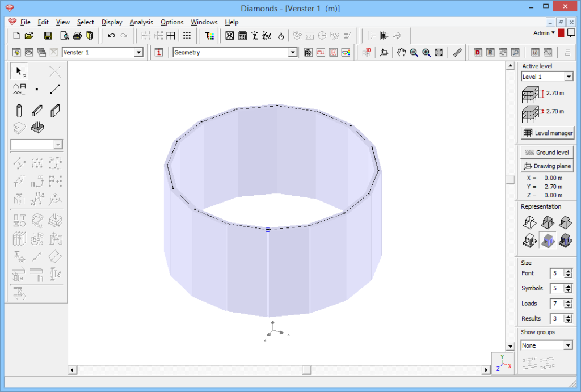The height and width of the screenshot is (392, 581).
Task: Click the new window icon beside Venster
Action: click(16, 53)
